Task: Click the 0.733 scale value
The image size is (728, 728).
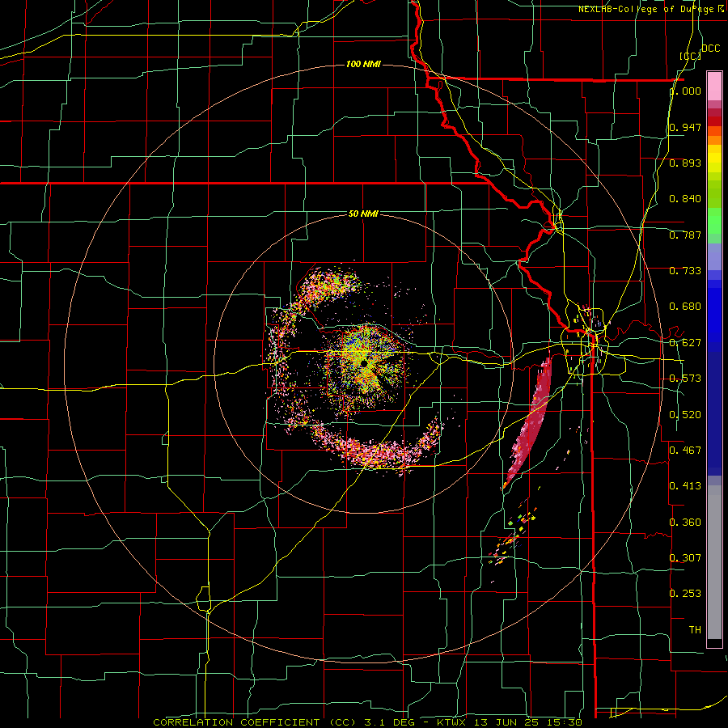Action: pyautogui.click(x=685, y=271)
